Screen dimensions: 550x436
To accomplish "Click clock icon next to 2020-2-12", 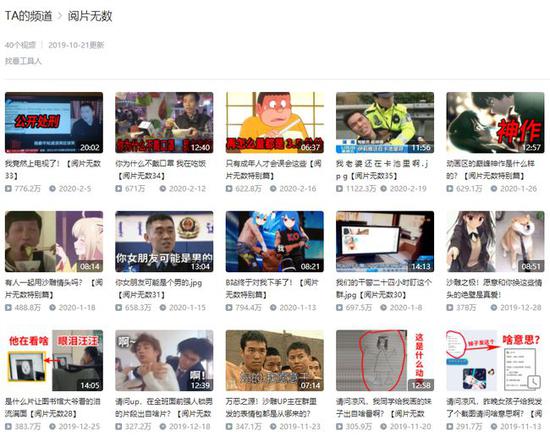I will [x=163, y=189].
